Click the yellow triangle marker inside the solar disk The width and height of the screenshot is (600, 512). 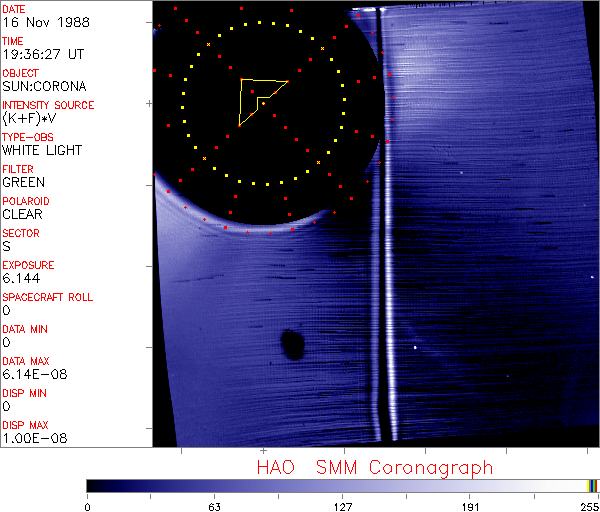[260, 98]
